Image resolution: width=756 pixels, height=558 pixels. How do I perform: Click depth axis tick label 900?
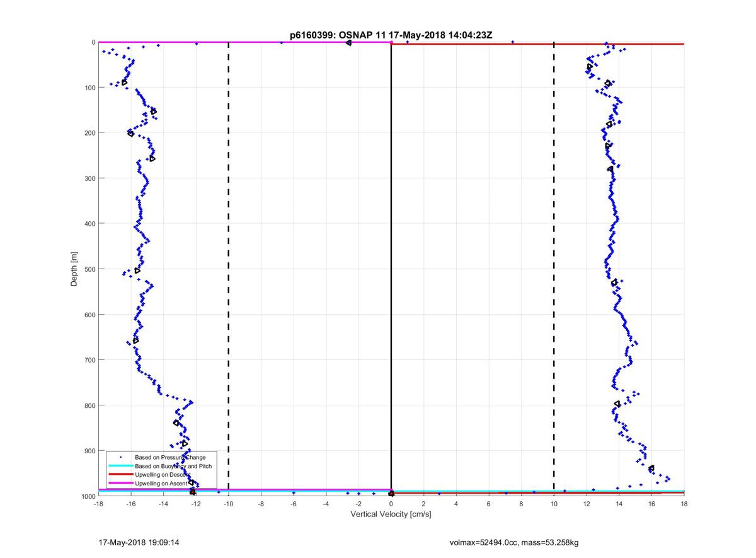pyautogui.click(x=89, y=451)
